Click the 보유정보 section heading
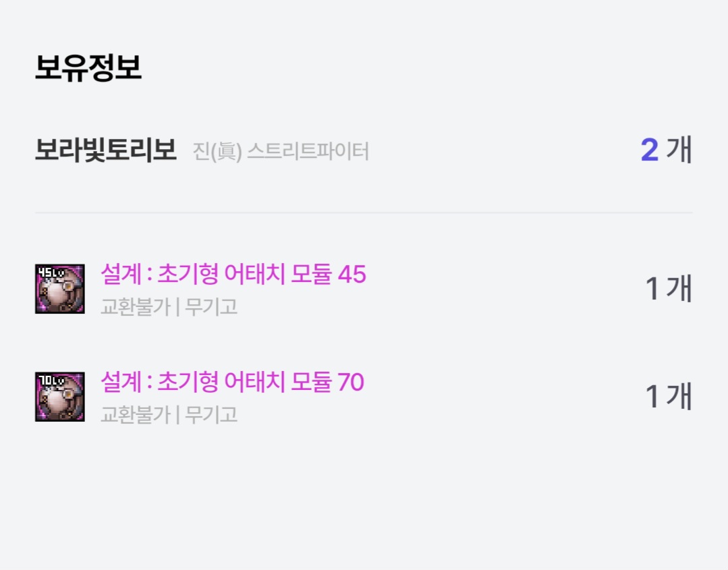 88,68
